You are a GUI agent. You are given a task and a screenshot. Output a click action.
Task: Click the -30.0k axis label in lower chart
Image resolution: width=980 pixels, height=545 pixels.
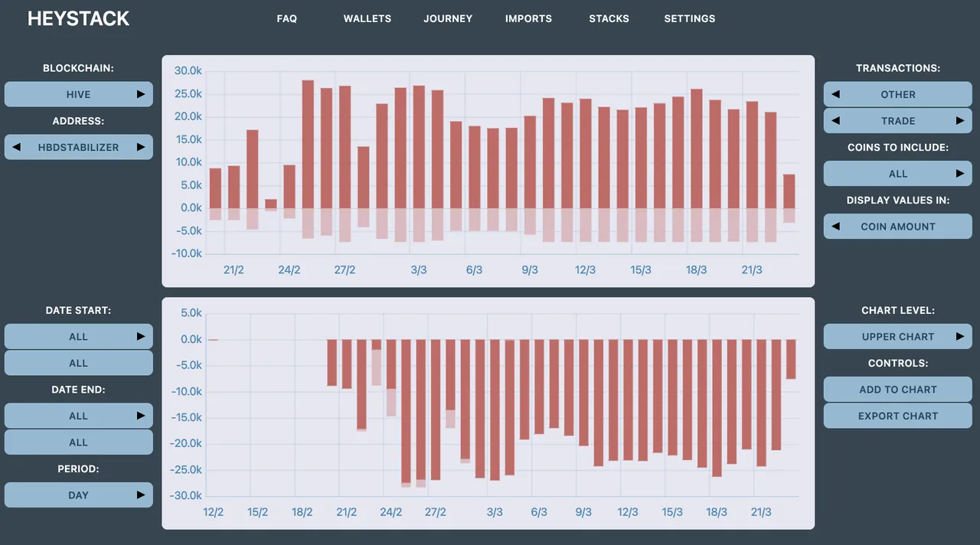186,495
